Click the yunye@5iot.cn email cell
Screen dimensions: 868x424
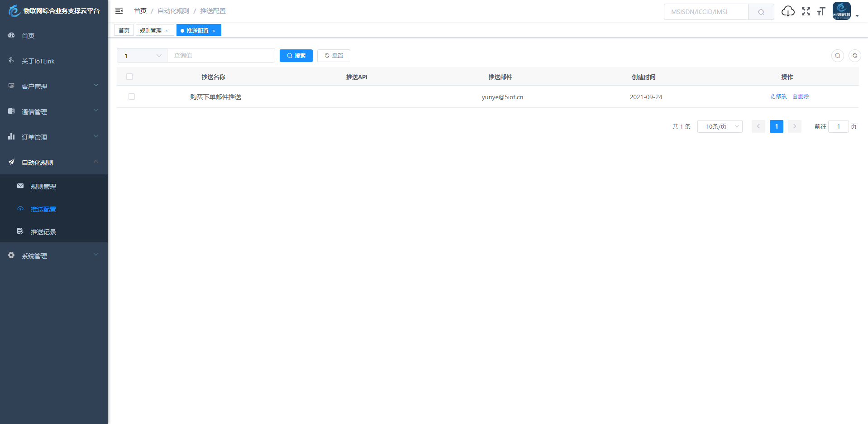click(502, 97)
